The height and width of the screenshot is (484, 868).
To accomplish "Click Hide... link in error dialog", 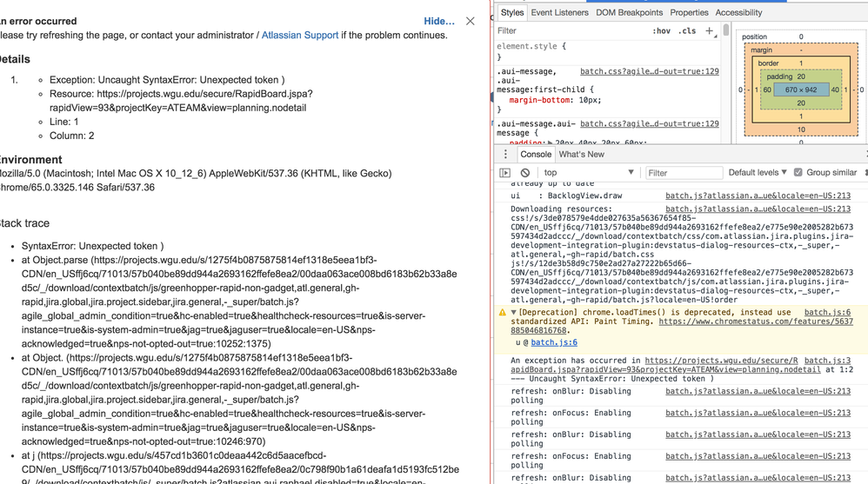I will click(x=439, y=21).
